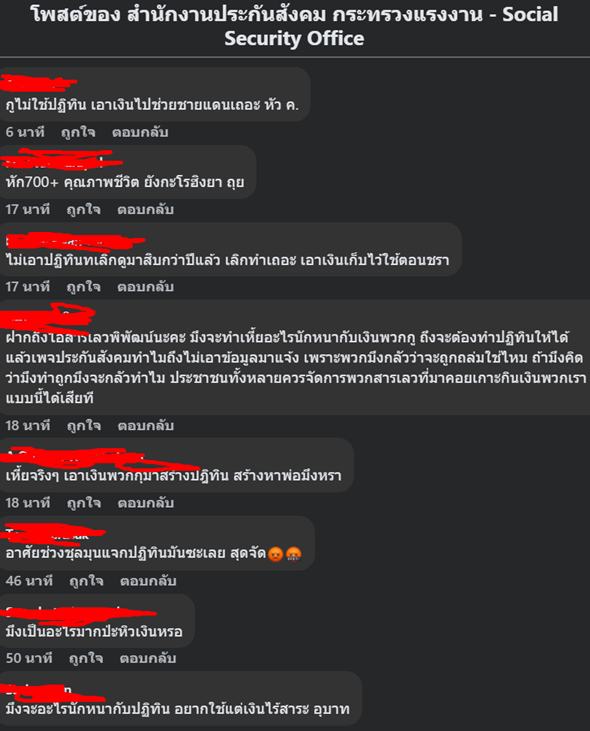Like the 46-minute comment with angry emojis
Image resolution: width=590 pixels, height=731 pixels.
pos(86,581)
